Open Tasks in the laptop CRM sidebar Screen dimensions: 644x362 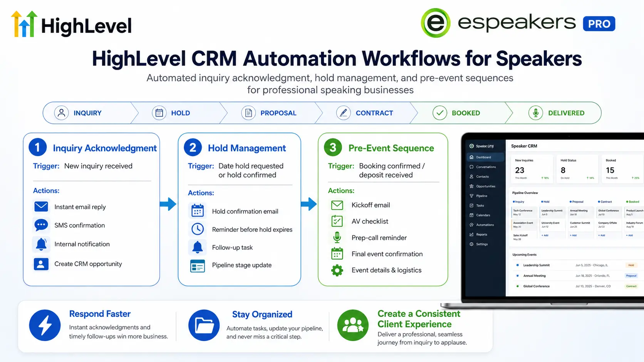pos(485,205)
